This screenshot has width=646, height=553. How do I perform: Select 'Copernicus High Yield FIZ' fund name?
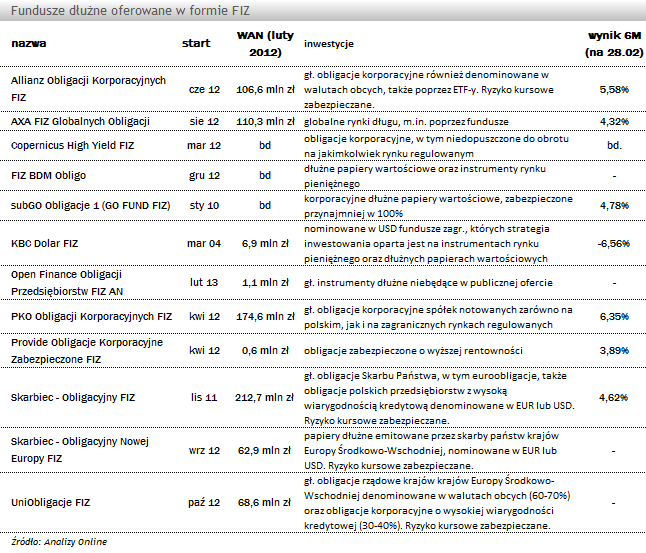point(73,145)
